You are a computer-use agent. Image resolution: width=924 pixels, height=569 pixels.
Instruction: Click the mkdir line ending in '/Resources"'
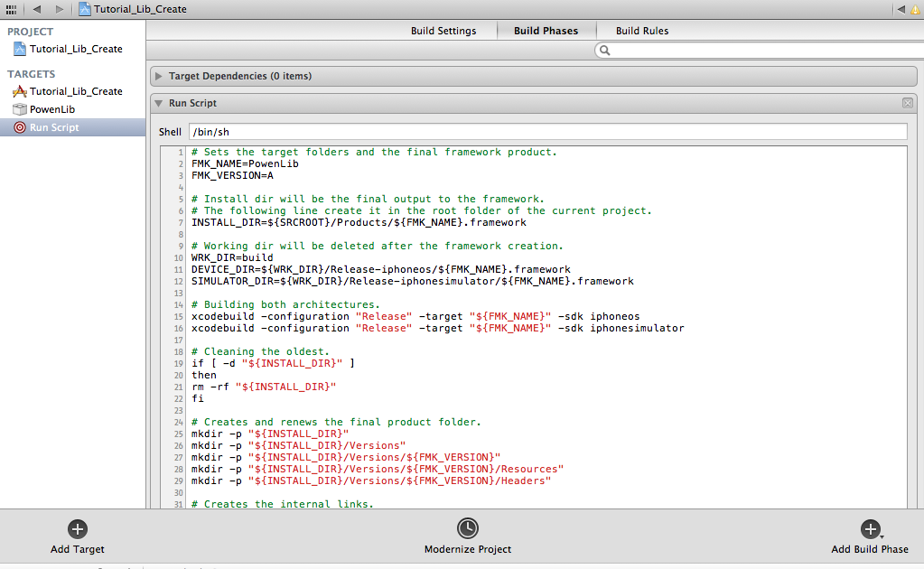378,470
